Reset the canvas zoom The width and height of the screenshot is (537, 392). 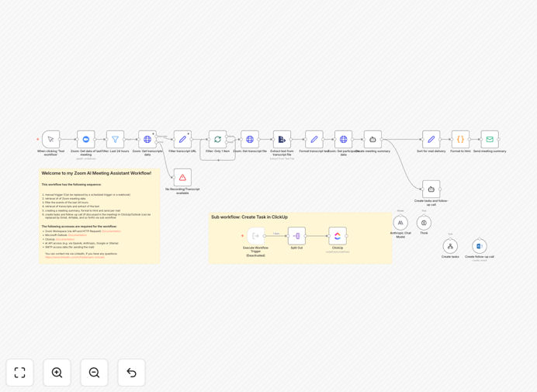coord(131,373)
